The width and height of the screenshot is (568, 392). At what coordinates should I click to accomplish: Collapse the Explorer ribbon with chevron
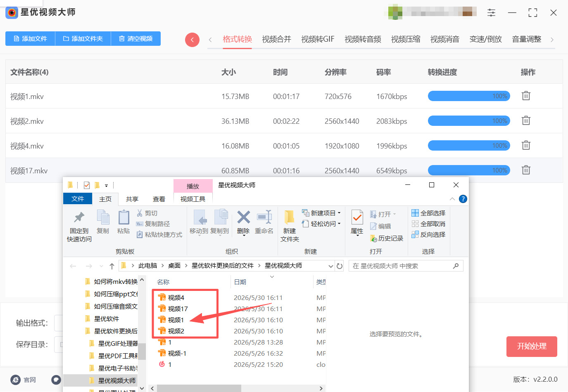tap(452, 199)
